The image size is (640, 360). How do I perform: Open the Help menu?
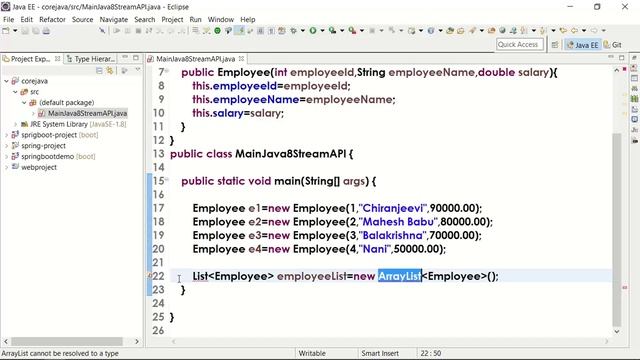coord(248,19)
